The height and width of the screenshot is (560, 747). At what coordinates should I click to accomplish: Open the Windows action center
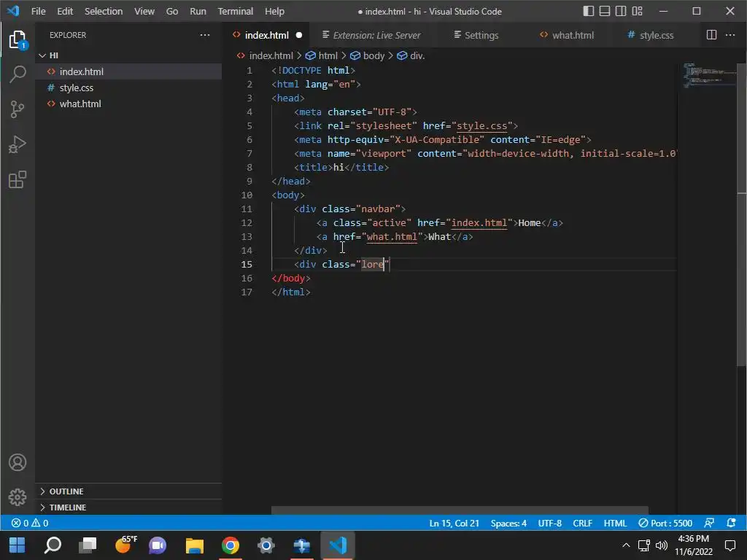tap(729, 545)
